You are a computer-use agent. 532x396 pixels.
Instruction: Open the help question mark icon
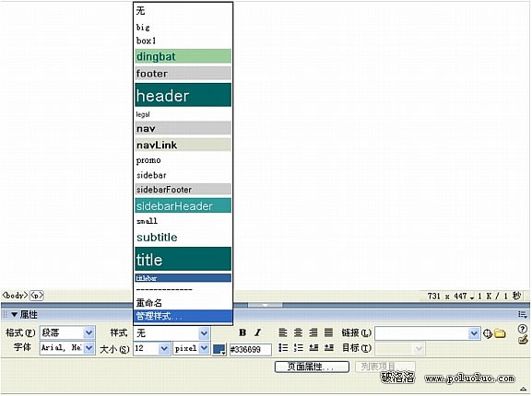(x=523, y=329)
